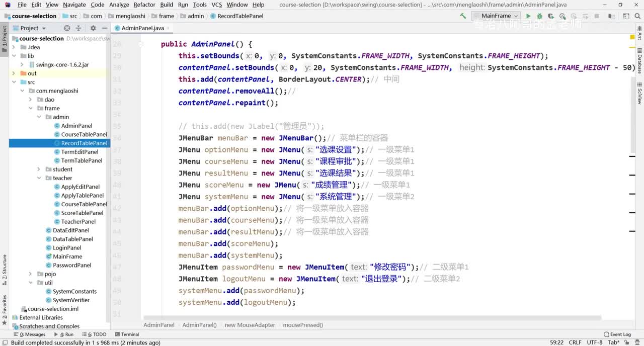Open the Event Log
The width and height of the screenshot is (644, 346).
click(x=616, y=334)
